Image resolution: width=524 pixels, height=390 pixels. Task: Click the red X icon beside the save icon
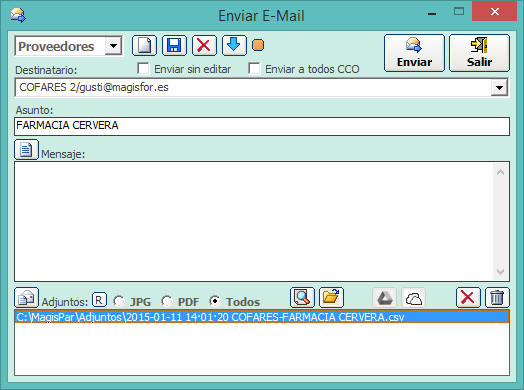(204, 45)
